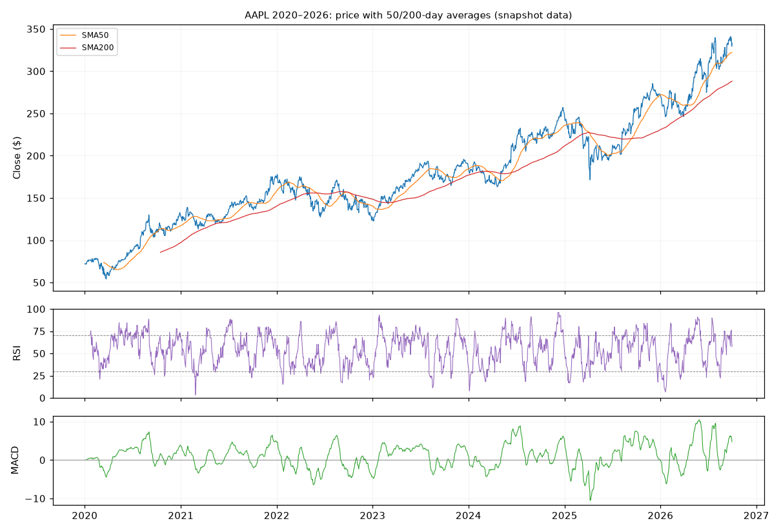This screenshot has width=781, height=532.
Task: Click the 2020 x-axis year label
Action: [x=85, y=516]
